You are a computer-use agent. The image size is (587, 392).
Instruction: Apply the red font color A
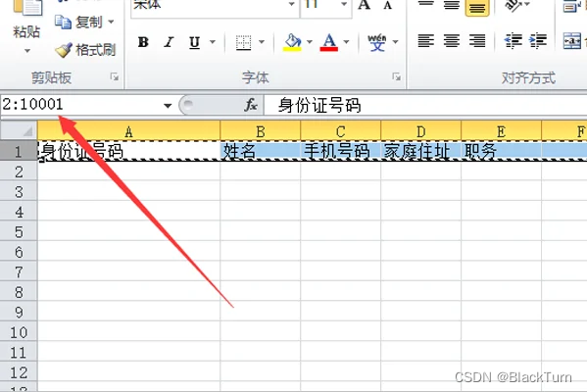tap(329, 42)
